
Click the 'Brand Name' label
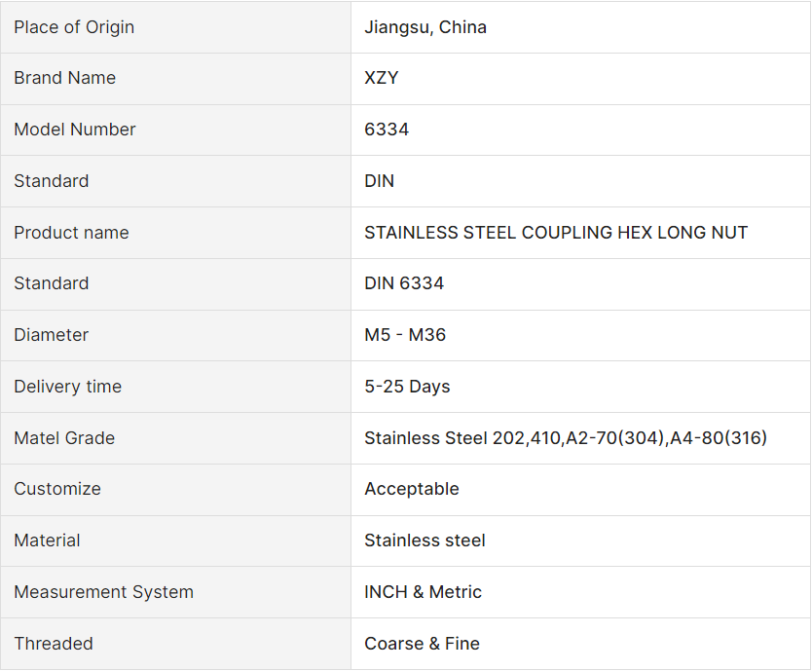(x=64, y=78)
